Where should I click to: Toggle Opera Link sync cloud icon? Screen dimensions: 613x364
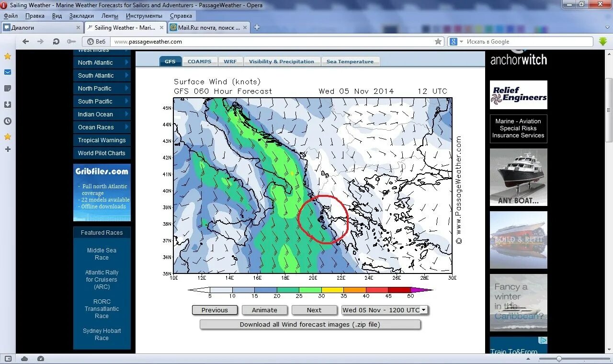tap(24, 358)
